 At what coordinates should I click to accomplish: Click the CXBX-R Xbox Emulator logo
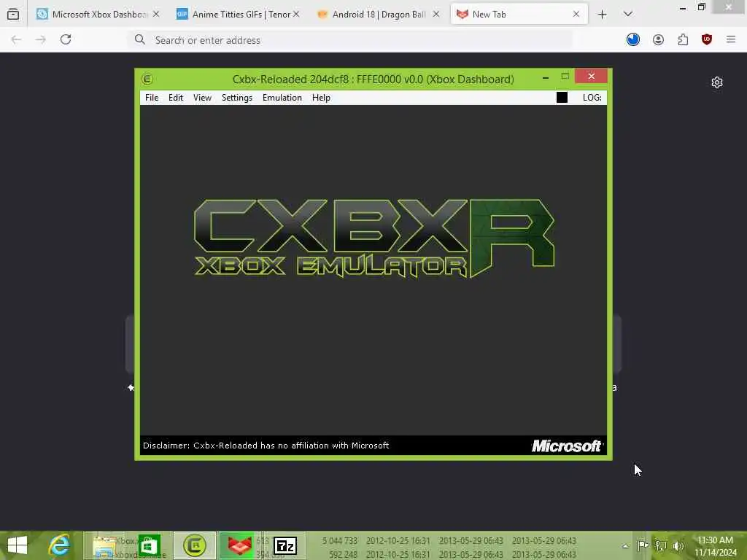point(374,238)
